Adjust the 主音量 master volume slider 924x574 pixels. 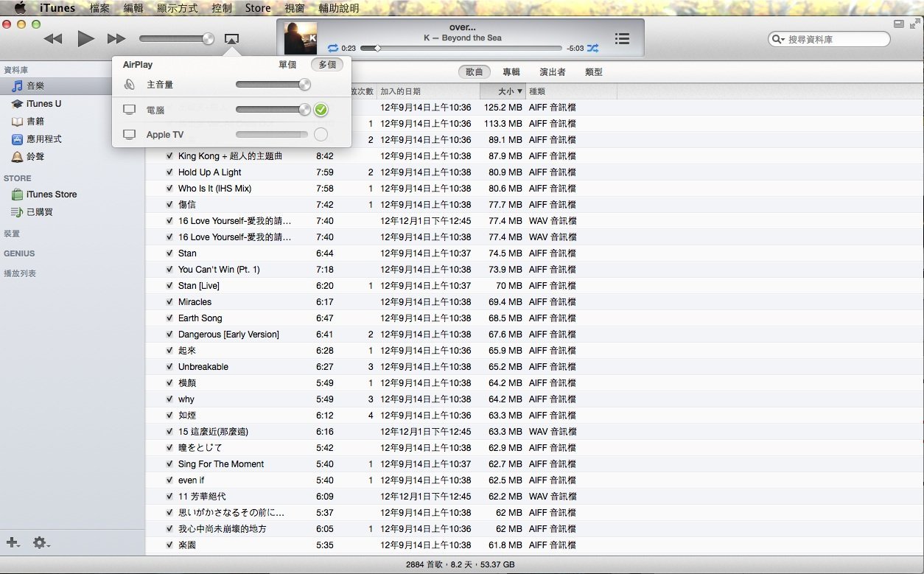pyautogui.click(x=304, y=85)
